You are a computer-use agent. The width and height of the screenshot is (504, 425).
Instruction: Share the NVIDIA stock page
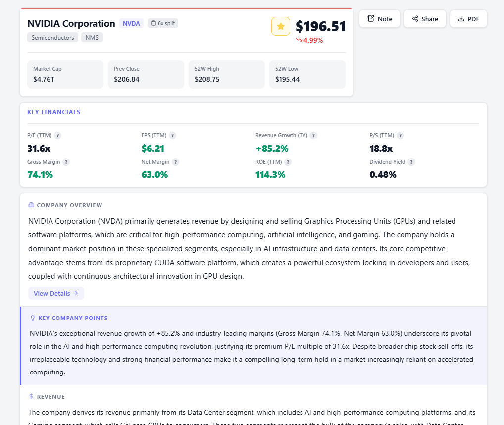[x=425, y=19]
